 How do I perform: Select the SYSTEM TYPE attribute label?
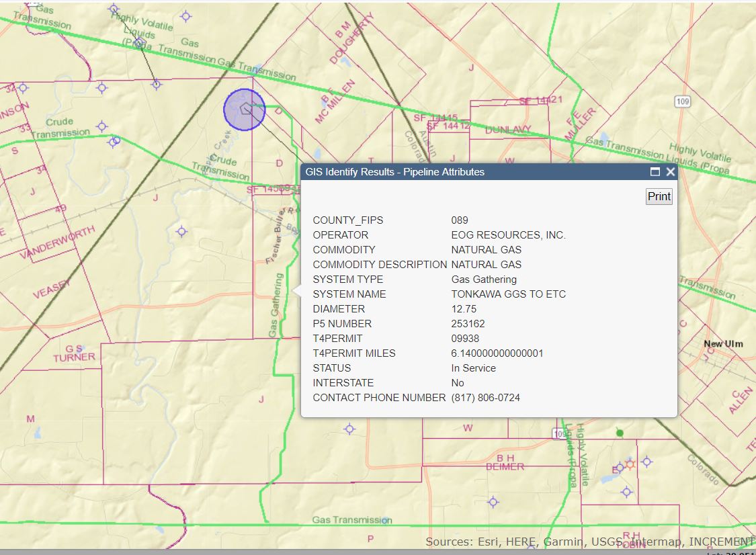pyautogui.click(x=348, y=280)
